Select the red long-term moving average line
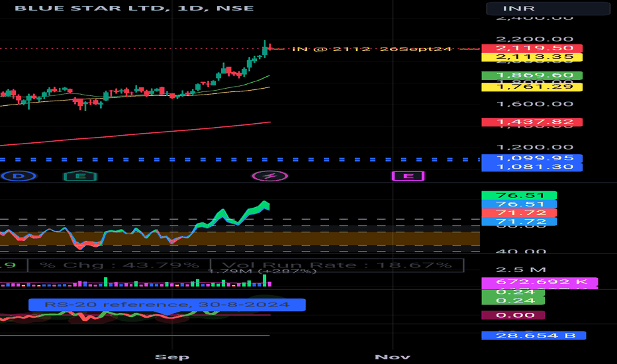The width and height of the screenshot is (617, 364). pos(135,134)
